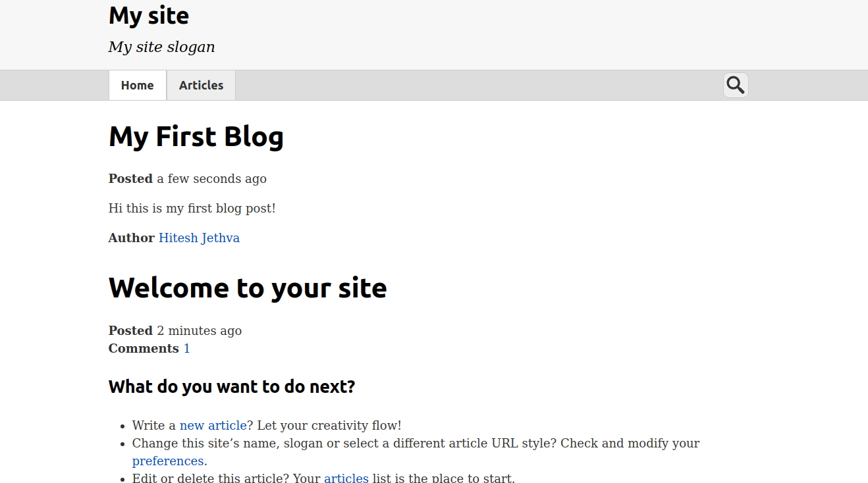The height and width of the screenshot is (483, 868).
Task: Click the "Let your creativity flow!" text
Action: click(x=329, y=426)
